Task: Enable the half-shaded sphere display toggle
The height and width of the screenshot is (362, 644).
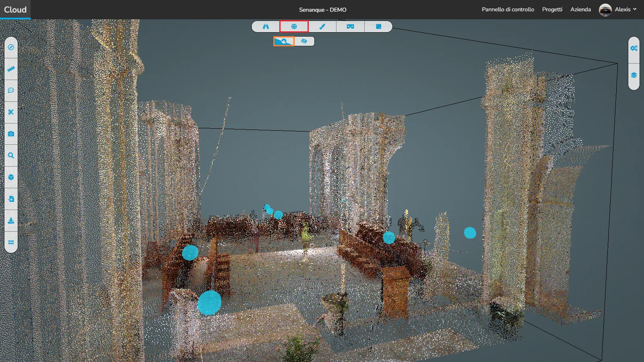Action: (284, 41)
